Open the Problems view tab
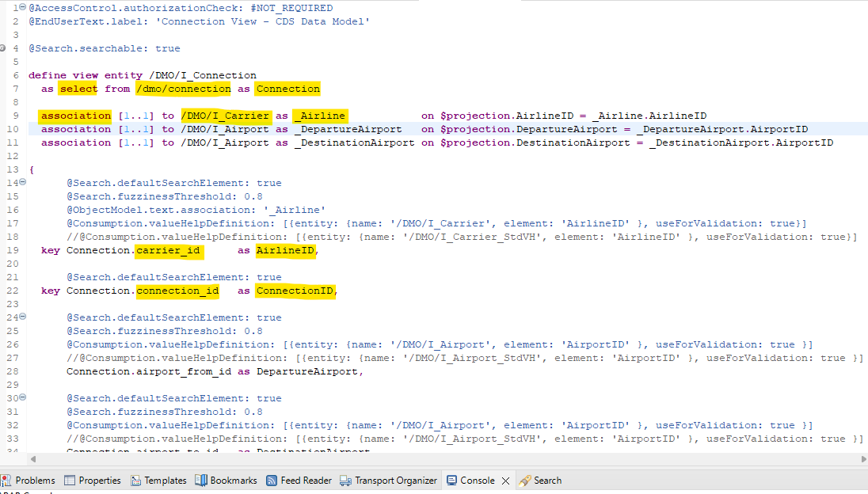Screen dimensions: 868x494 point(29,481)
